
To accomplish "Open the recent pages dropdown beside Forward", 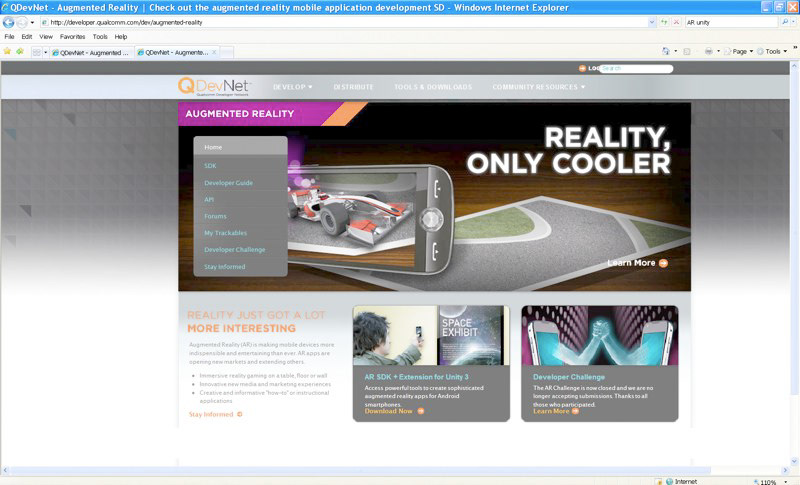I will 32,22.
